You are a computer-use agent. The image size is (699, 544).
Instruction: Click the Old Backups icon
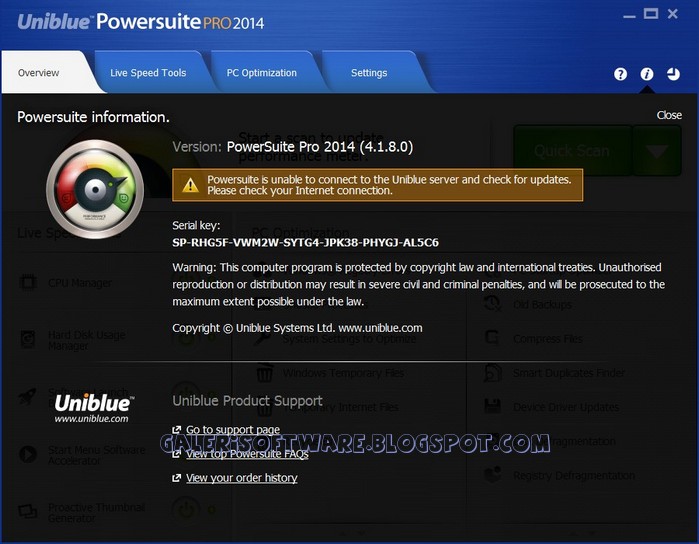pyautogui.click(x=492, y=303)
